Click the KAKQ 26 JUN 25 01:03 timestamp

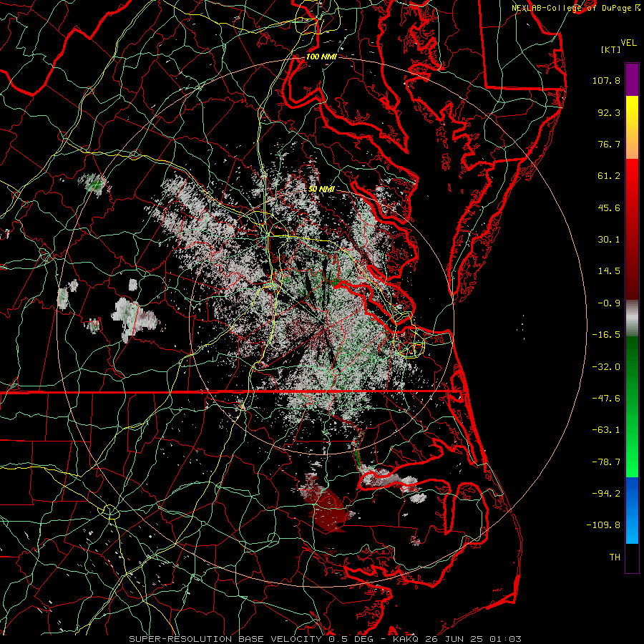(x=457, y=639)
